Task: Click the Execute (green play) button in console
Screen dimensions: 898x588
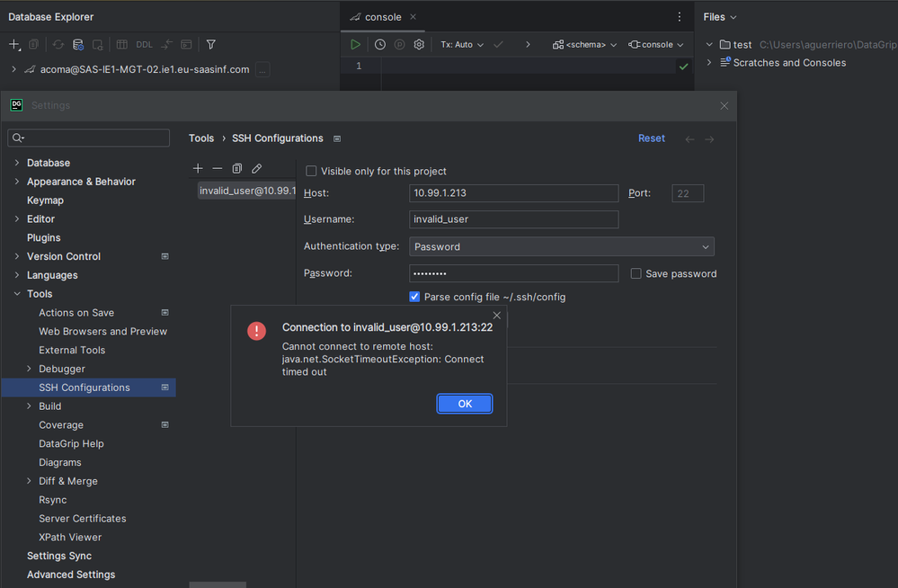Action: [356, 44]
